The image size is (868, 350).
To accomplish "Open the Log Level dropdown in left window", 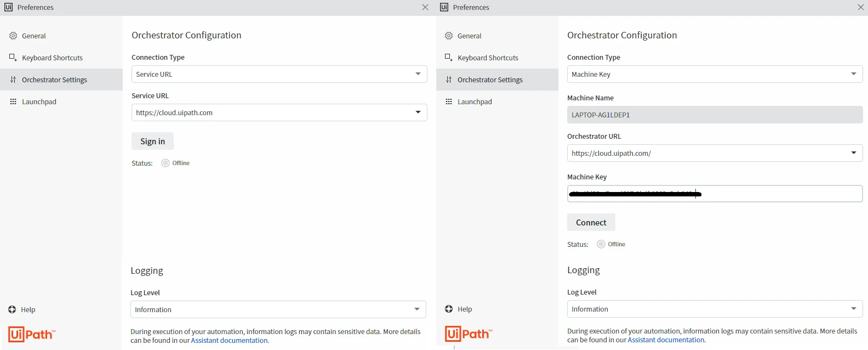I will pos(278,309).
